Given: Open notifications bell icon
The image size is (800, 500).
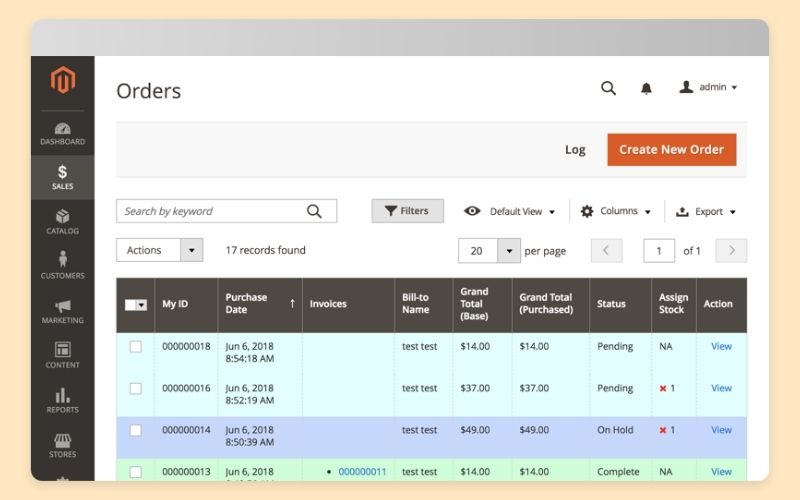Looking at the screenshot, I should (646, 88).
